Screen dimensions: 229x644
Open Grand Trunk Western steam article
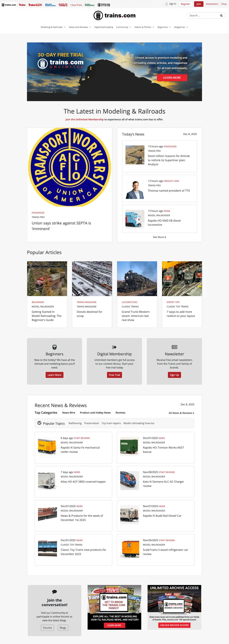pos(135,316)
